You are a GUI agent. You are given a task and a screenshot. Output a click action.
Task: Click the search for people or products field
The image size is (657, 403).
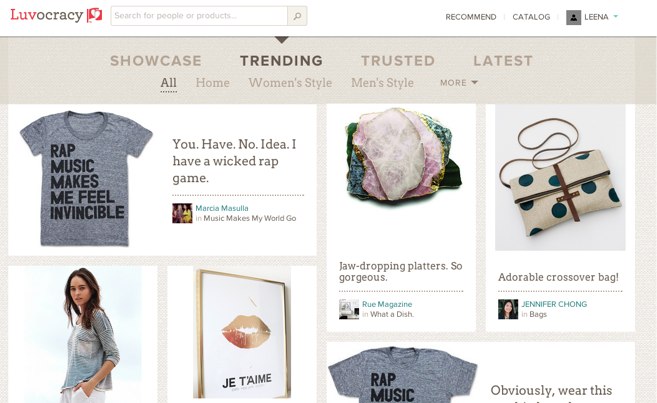(198, 16)
